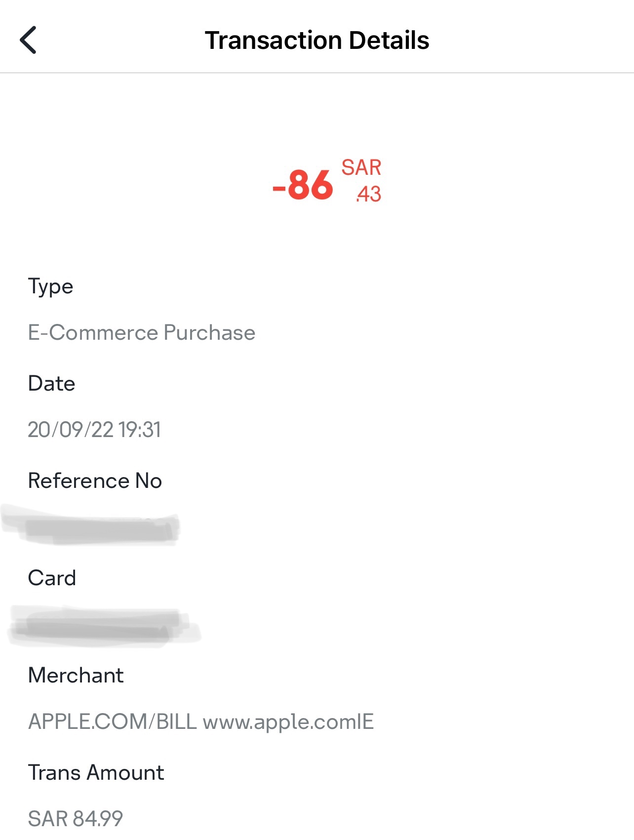Select the Card field label
634x840 pixels.
click(x=53, y=577)
